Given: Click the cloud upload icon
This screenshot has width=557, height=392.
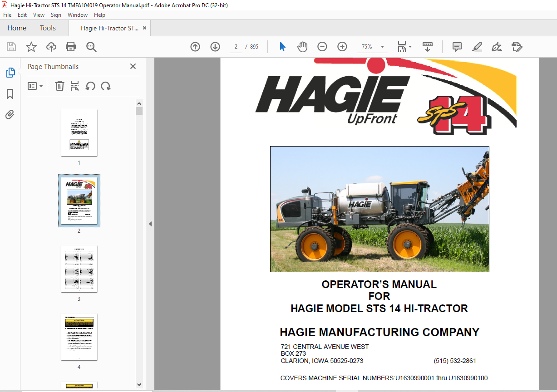Looking at the screenshot, I should point(51,47).
